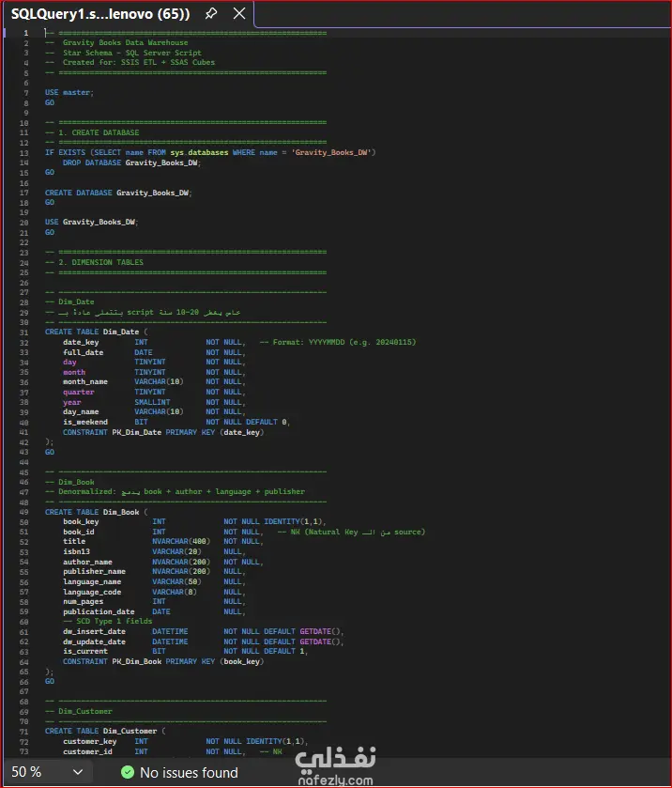Click the "DROP DATABASE Gravity_Books_DW;" line

tap(131, 162)
